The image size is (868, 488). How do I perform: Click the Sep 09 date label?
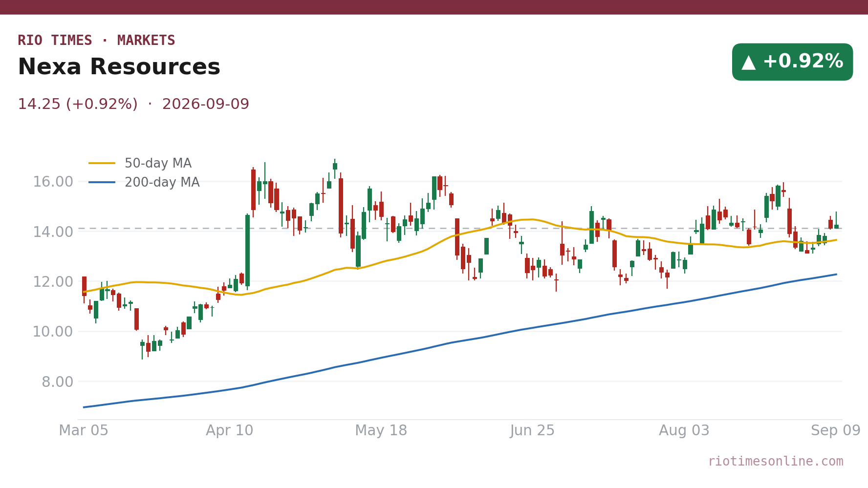[836, 431]
